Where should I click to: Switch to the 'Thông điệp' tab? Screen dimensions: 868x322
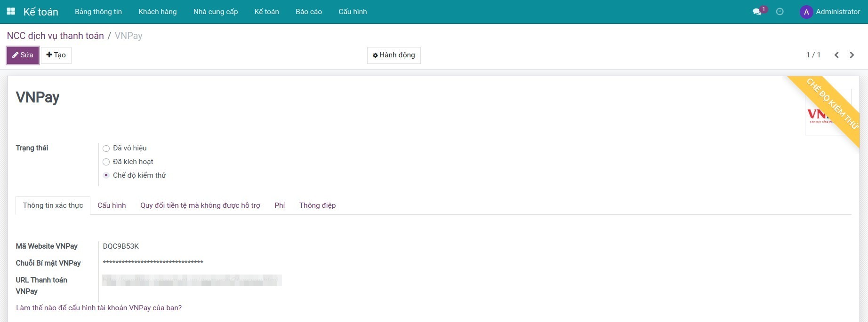(317, 205)
